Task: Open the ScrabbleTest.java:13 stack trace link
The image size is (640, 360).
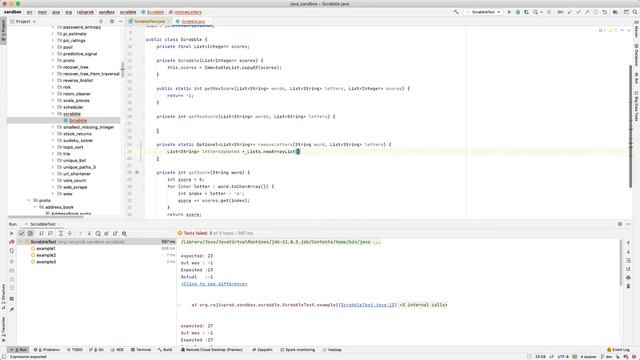Action: (x=368, y=305)
